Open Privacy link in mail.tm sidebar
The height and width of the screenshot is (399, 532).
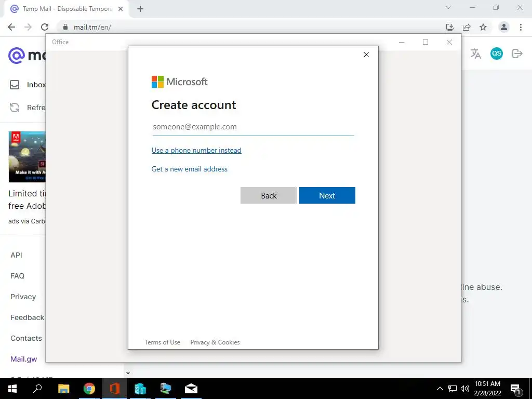pyautogui.click(x=23, y=297)
